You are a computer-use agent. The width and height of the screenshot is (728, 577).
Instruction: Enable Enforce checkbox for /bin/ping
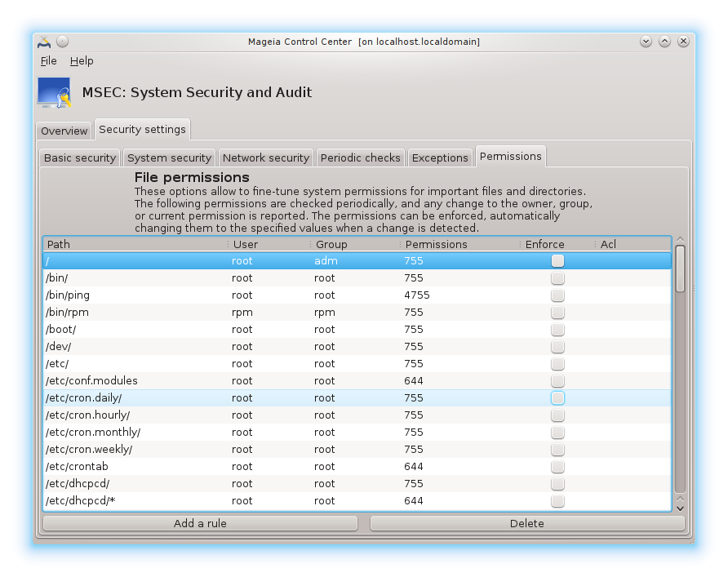(557, 295)
